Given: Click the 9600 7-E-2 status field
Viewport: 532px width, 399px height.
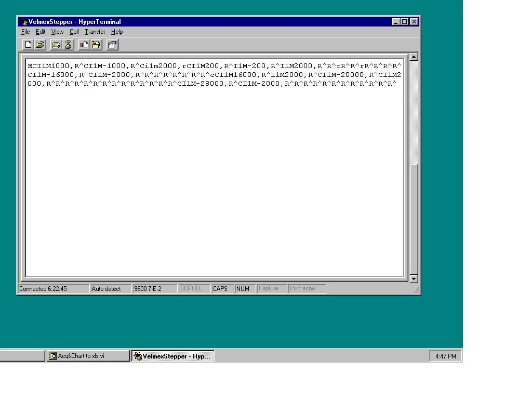Looking at the screenshot, I should (x=154, y=289).
